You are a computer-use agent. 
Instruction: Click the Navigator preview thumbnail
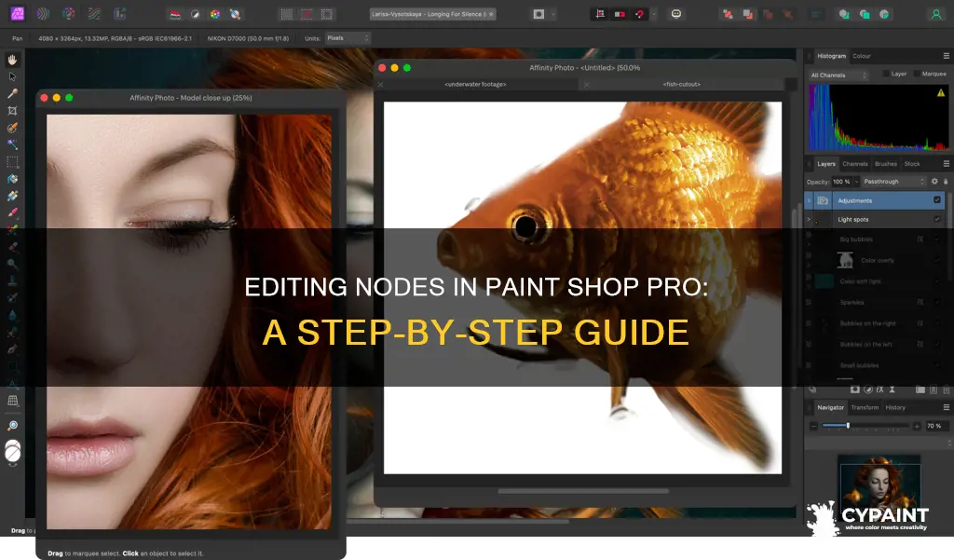[879, 490]
